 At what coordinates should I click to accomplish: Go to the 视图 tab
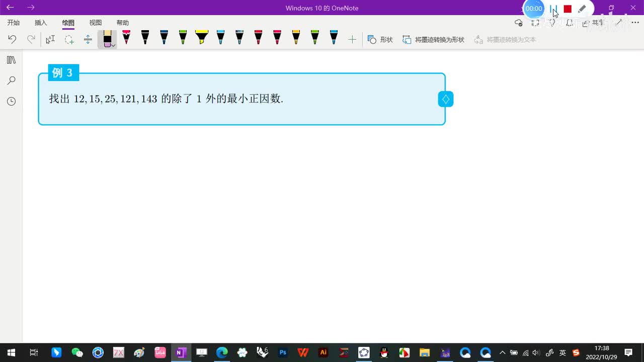96,23
